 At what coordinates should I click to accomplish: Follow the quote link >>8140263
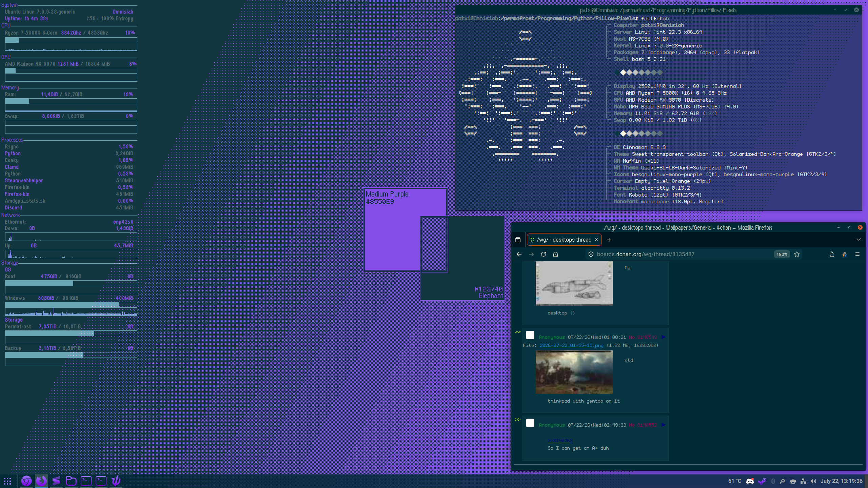point(560,441)
